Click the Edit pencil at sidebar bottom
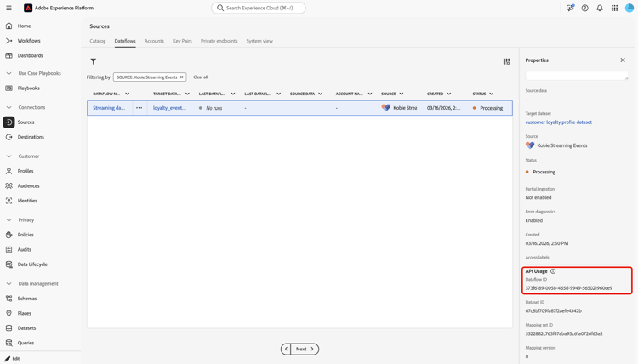Image resolution: width=638 pixels, height=364 pixels. [x=8, y=358]
